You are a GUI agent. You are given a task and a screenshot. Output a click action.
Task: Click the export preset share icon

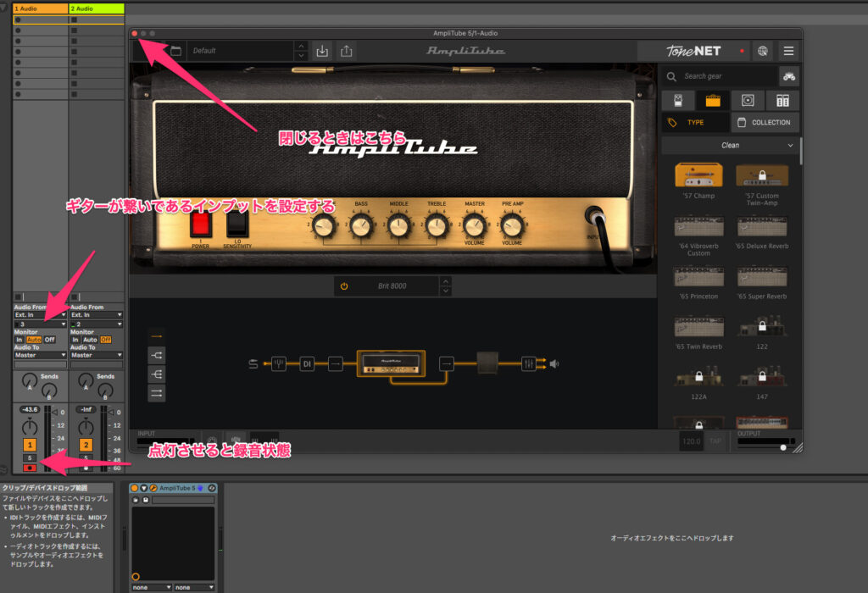[x=346, y=51]
